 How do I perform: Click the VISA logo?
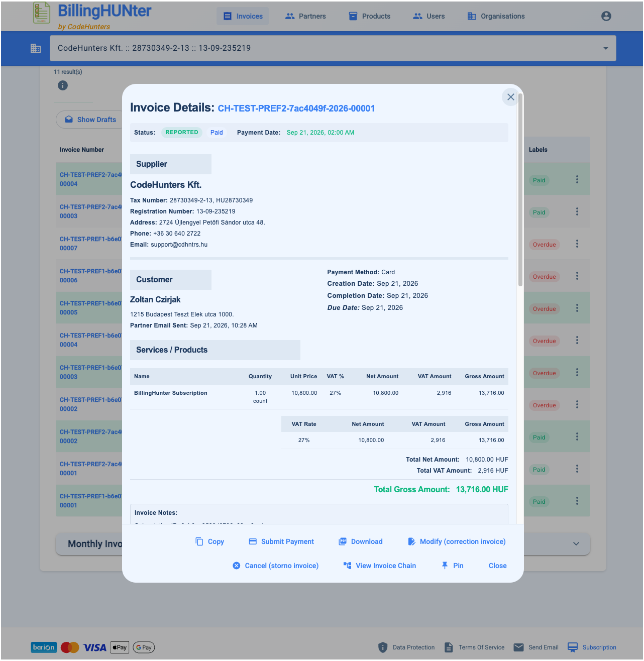click(x=95, y=647)
